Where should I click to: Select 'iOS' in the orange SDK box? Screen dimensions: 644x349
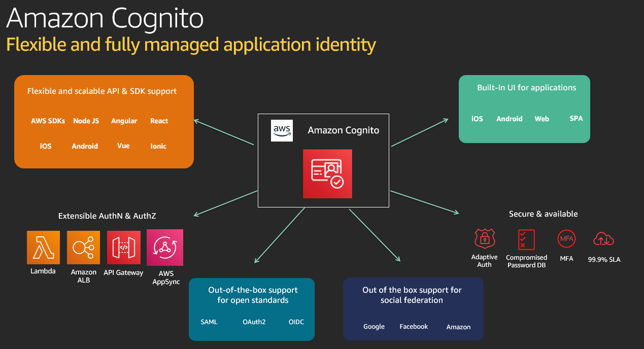point(46,146)
